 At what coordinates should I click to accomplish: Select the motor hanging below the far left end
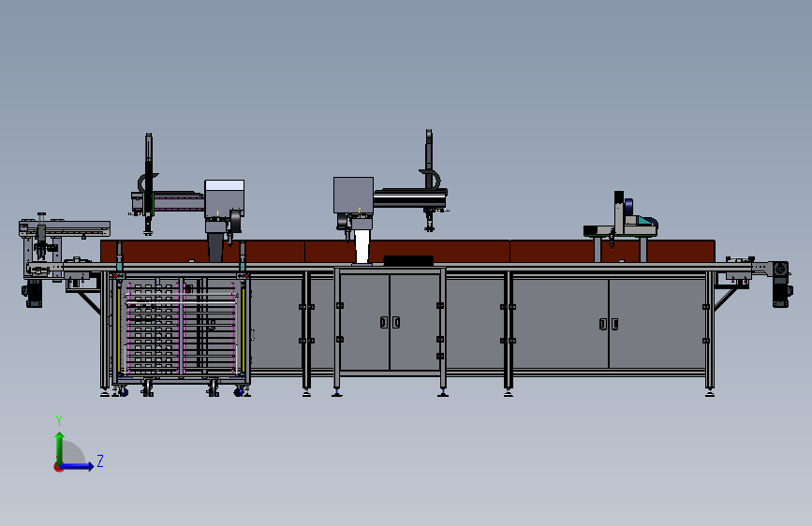point(33,295)
